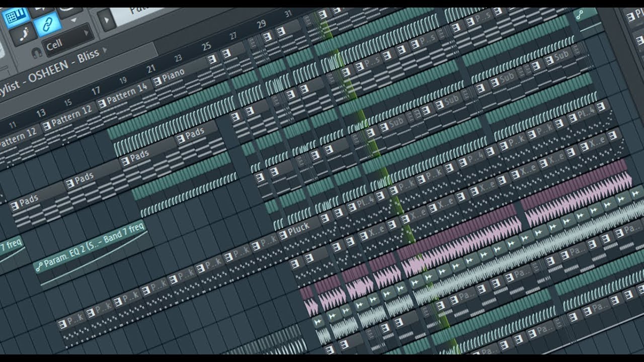Jump to bar 17 on the timeline
This screenshot has height=362, width=644.
tap(96, 91)
